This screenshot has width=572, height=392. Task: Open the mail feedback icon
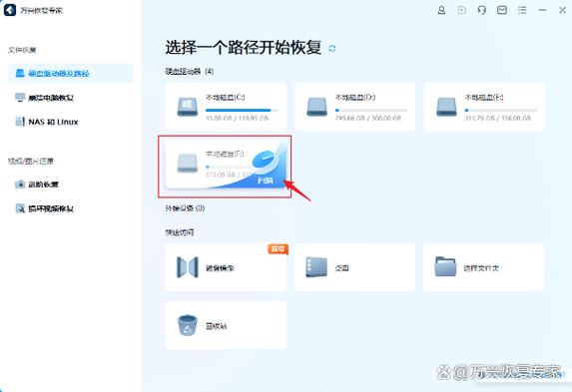502,10
